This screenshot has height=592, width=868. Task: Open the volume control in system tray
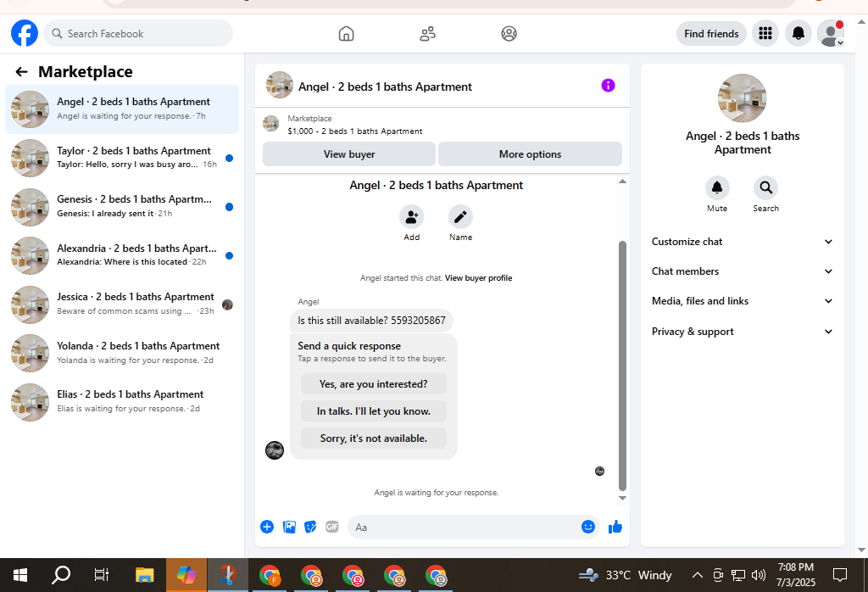point(759,575)
